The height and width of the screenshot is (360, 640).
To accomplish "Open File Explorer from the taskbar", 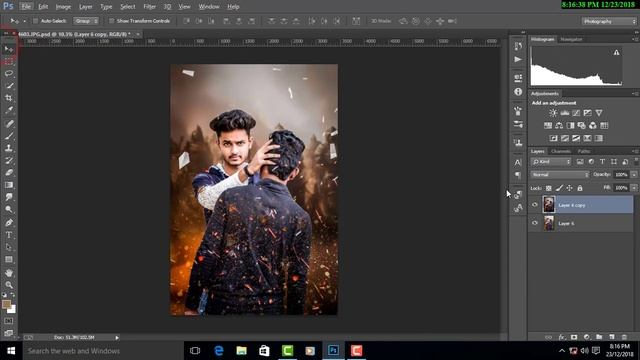I will point(242,351).
